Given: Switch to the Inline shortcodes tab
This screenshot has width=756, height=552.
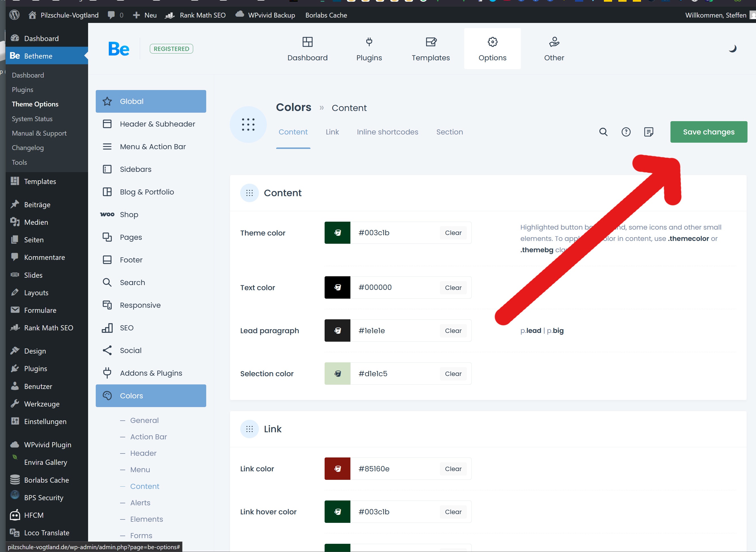Looking at the screenshot, I should [387, 132].
